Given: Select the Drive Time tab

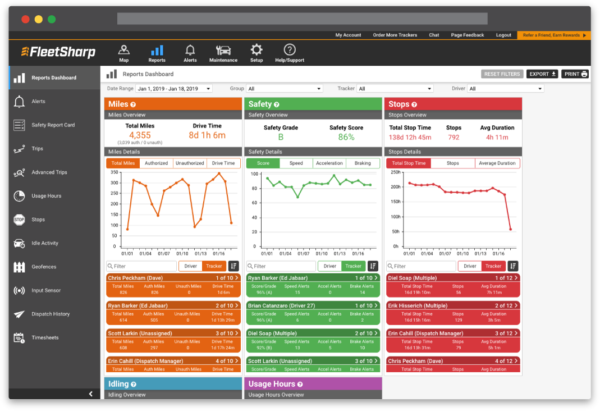Looking at the screenshot, I should [223, 163].
